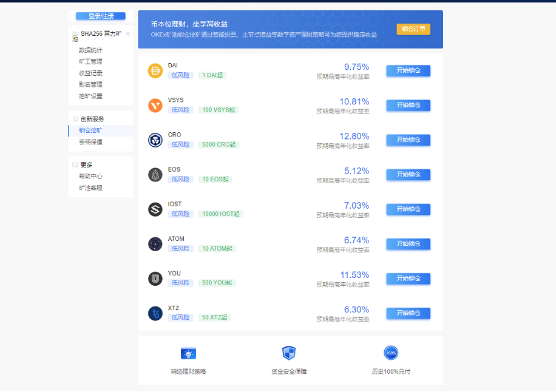Image resolution: width=556 pixels, height=392 pixels.
Task: Start locking YOU with 开始锁仓
Action: click(x=408, y=279)
